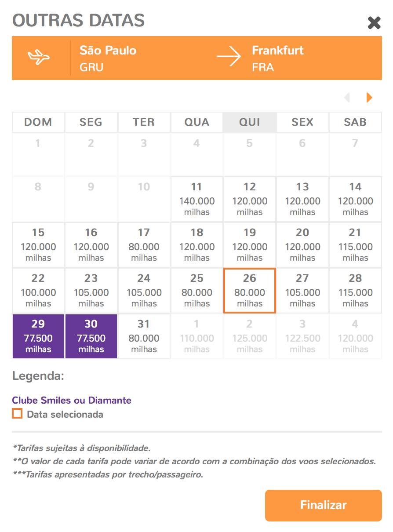Click the QUI weekday column header
This screenshot has width=393, height=532.
point(250,122)
